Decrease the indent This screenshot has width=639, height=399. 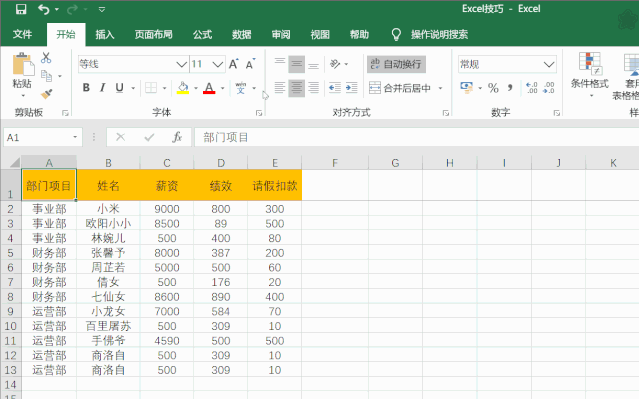tap(335, 88)
